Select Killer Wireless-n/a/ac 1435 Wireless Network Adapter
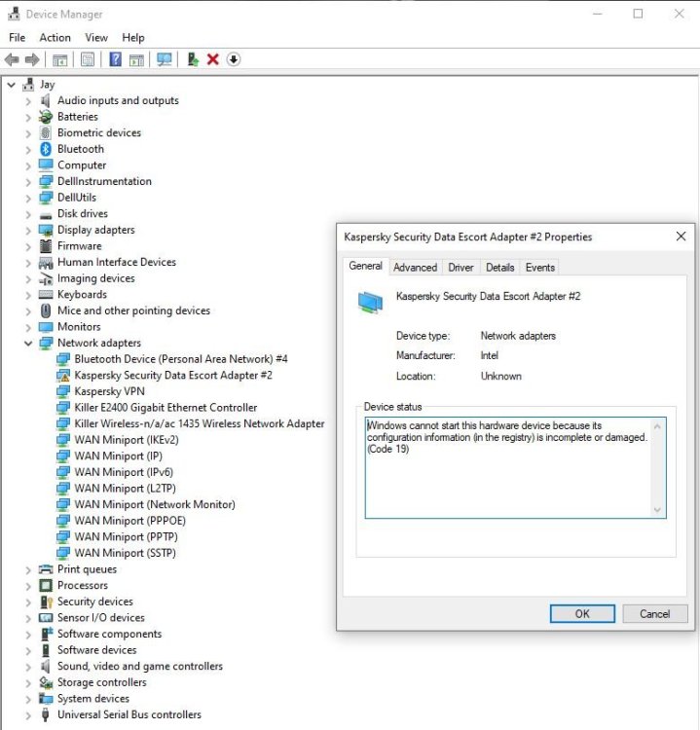 (x=200, y=423)
